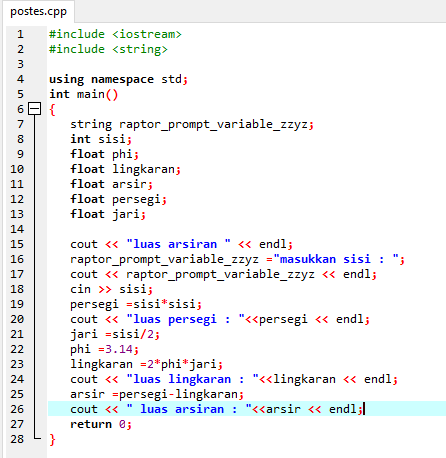Click the "luas persegi : " string literal
Viewport: 446px width, 458px height.
(x=185, y=319)
